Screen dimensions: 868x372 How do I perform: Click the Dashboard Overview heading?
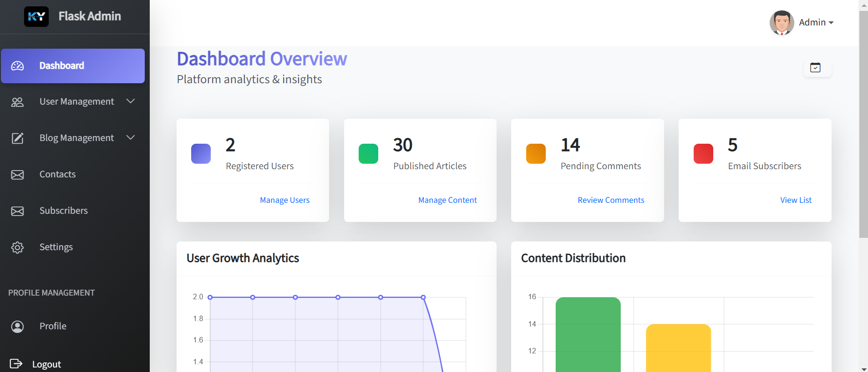click(x=262, y=59)
